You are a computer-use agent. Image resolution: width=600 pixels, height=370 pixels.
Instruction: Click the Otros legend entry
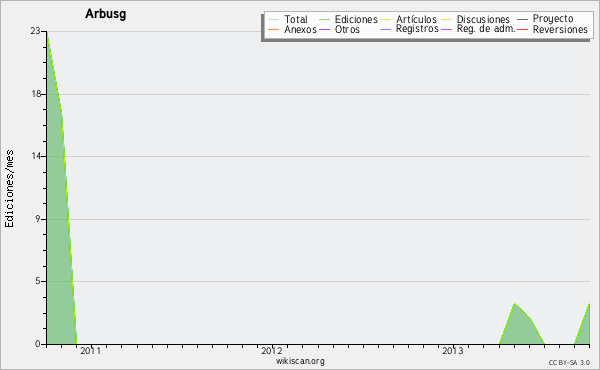pyautogui.click(x=339, y=29)
